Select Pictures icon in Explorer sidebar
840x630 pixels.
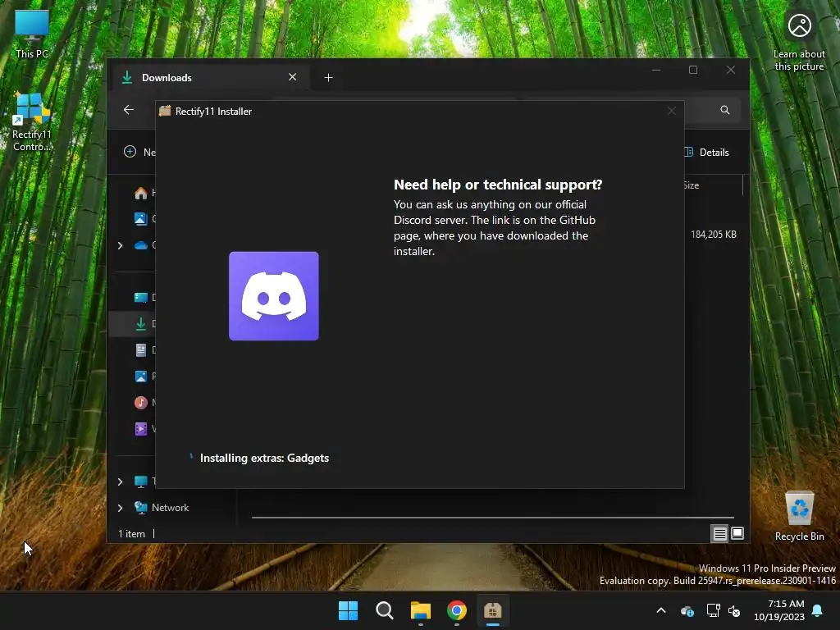(141, 376)
